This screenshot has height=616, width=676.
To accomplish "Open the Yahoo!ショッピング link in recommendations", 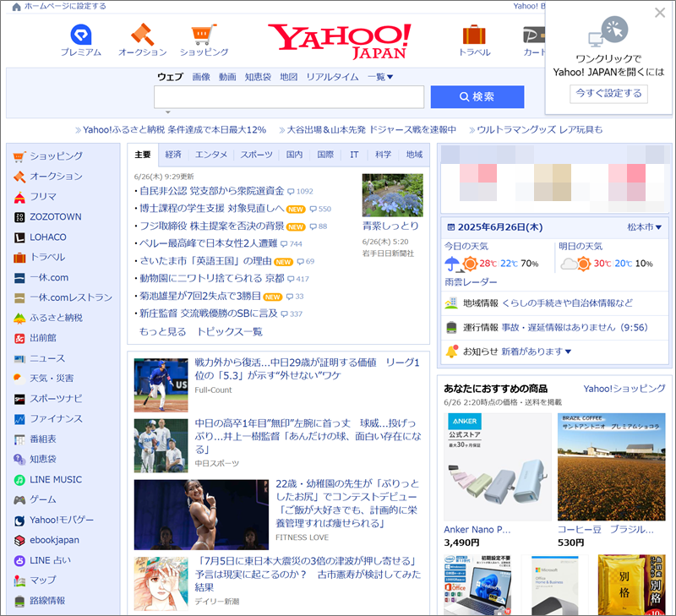I will (x=624, y=389).
